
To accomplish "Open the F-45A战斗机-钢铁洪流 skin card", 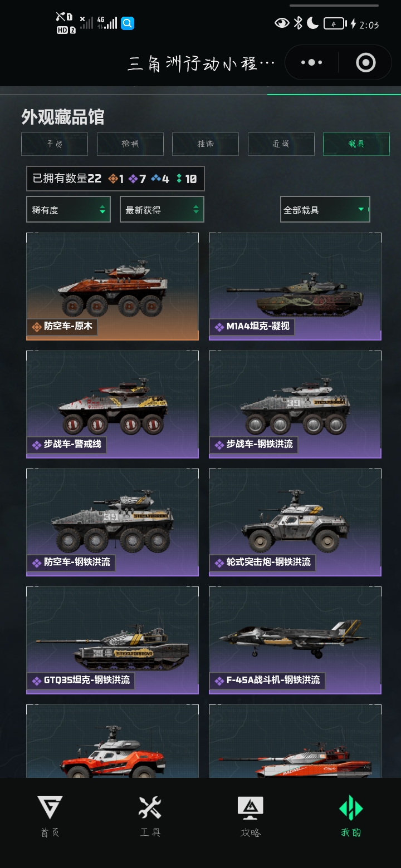I will coord(295,640).
